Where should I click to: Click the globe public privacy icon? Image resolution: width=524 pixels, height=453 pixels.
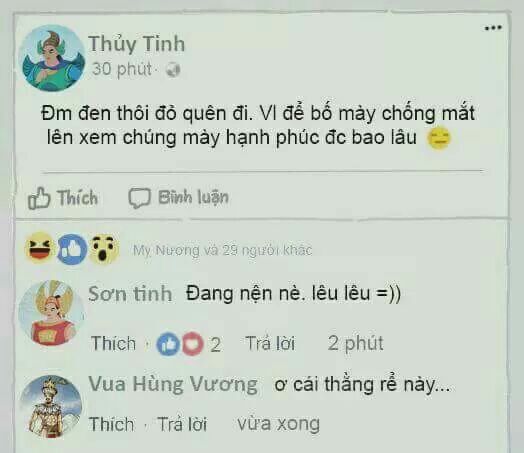tap(173, 69)
